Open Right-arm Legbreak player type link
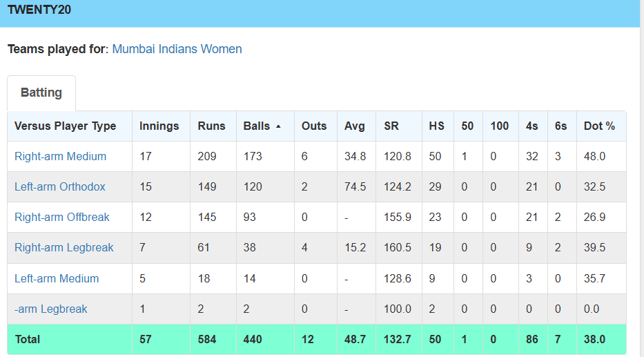The width and height of the screenshot is (644, 357). (x=64, y=248)
